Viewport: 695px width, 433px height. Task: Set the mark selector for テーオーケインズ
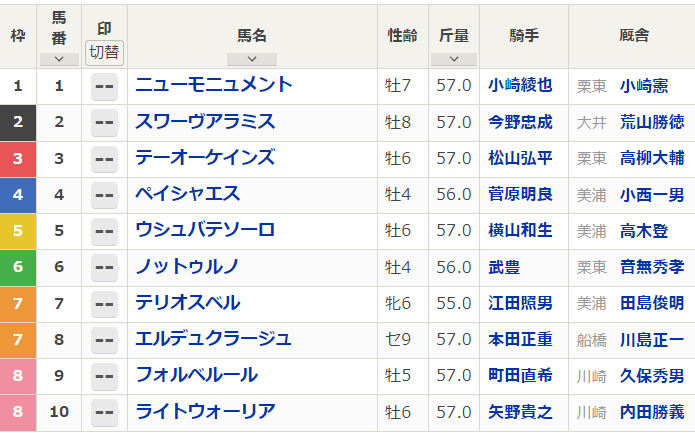pyautogui.click(x=104, y=158)
